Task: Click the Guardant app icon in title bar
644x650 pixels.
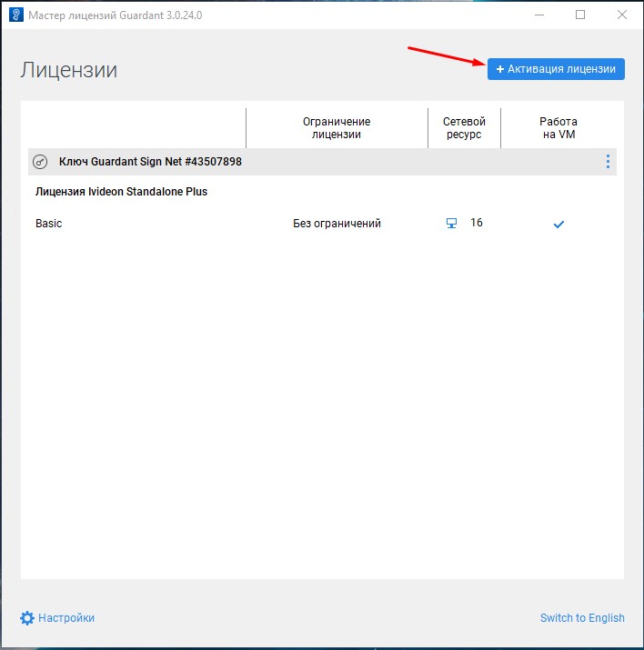Action: click(16, 15)
